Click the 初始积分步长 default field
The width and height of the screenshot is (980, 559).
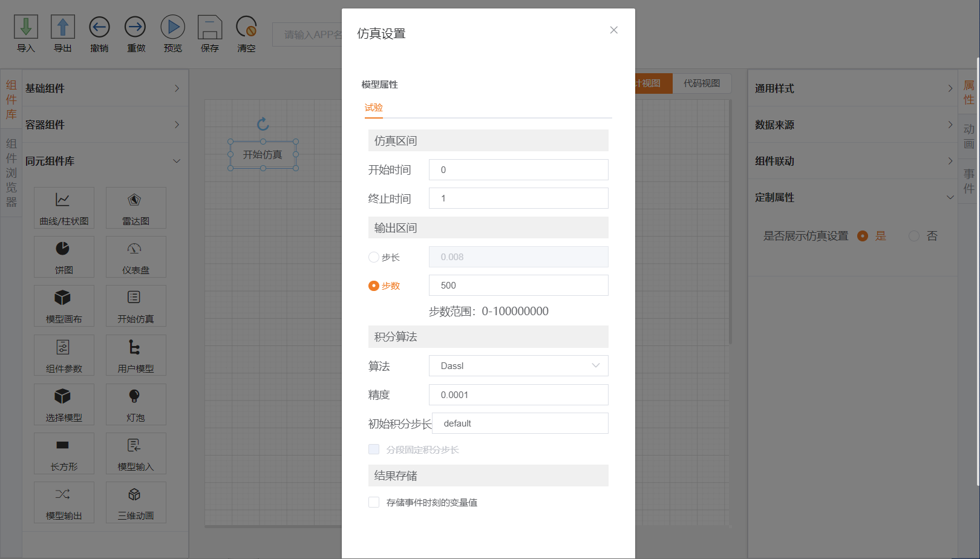[520, 423]
